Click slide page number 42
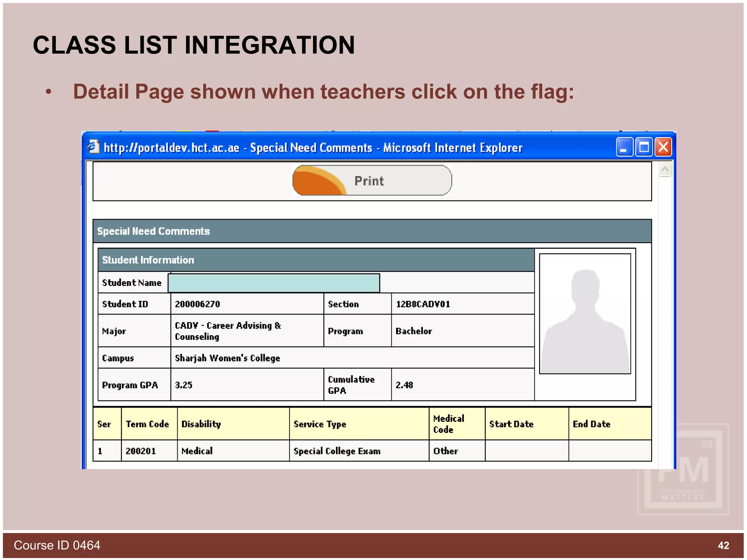This screenshot has height=560, width=747. pos(723,545)
